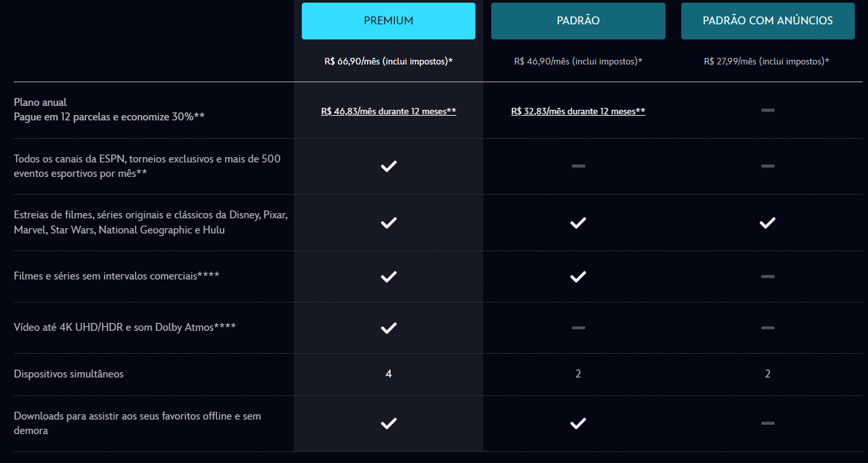868x463 pixels.
Task: Click the Padrão checkmark for offline downloads
Action: coord(577,423)
